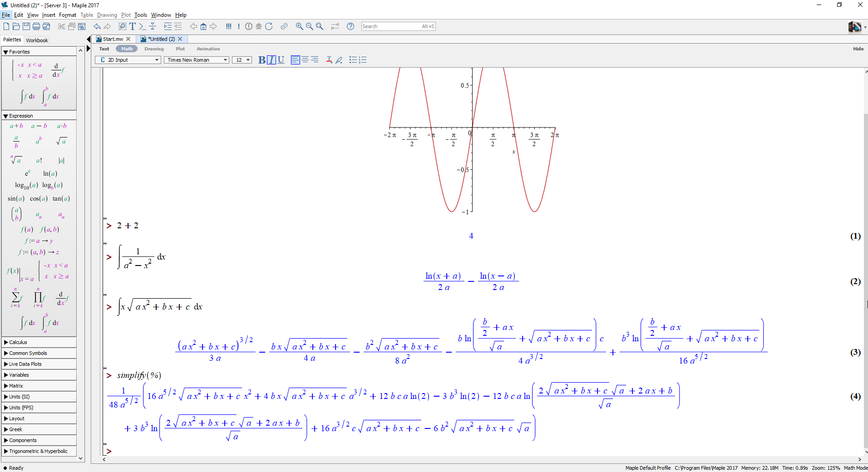
Task: Outdent the selection with the outdent icon
Action: click(178, 26)
